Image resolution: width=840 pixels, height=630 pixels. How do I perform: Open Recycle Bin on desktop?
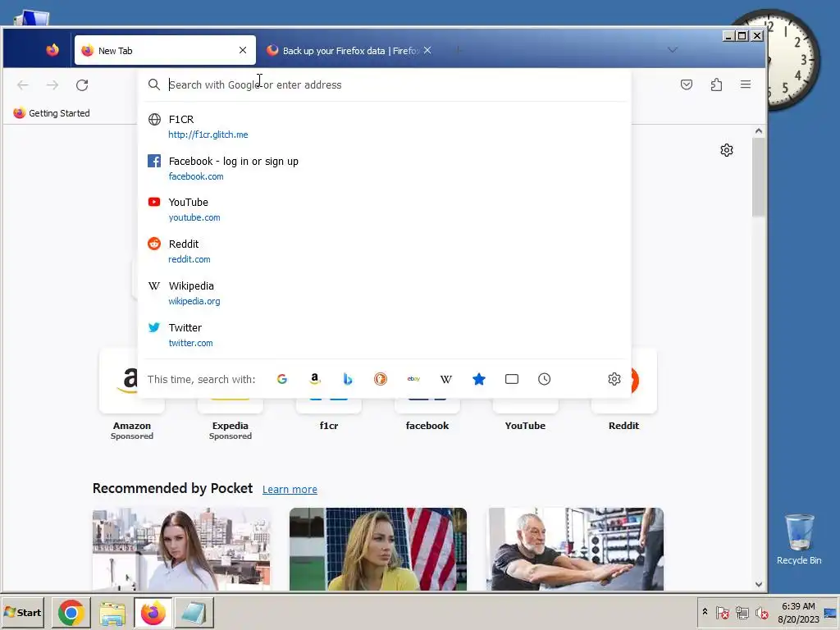(799, 539)
